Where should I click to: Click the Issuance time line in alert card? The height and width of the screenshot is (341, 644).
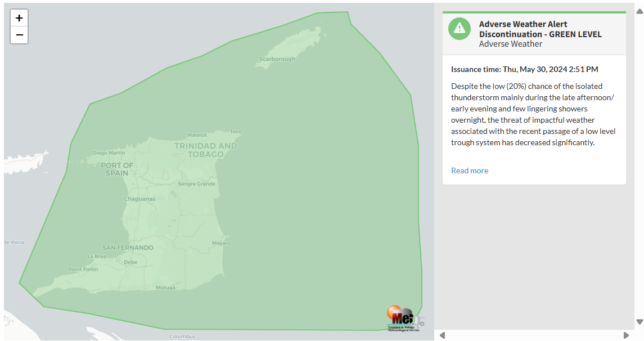[525, 69]
